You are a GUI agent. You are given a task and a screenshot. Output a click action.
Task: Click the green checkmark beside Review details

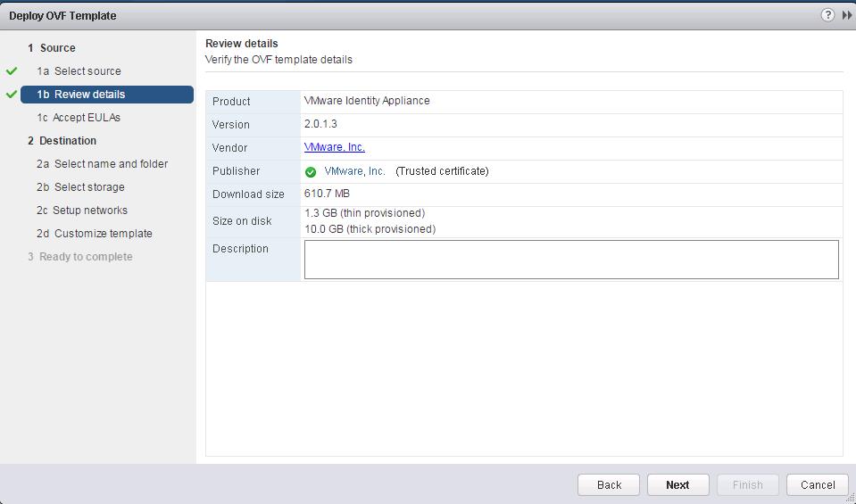(x=12, y=95)
